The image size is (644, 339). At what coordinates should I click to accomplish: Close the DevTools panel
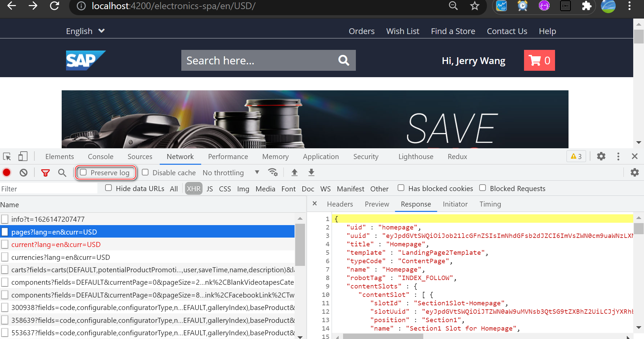point(635,156)
